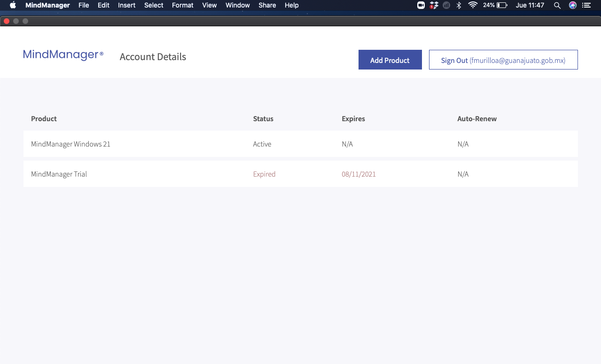The width and height of the screenshot is (601, 364).
Task: Open the Insert menu
Action: [126, 5]
